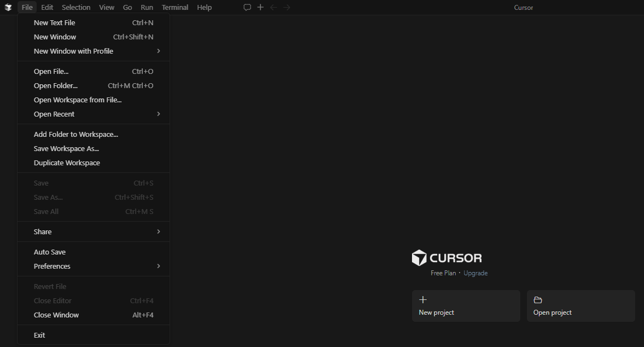644x347 pixels.
Task: Select Open File... entry
Action: 94,72
